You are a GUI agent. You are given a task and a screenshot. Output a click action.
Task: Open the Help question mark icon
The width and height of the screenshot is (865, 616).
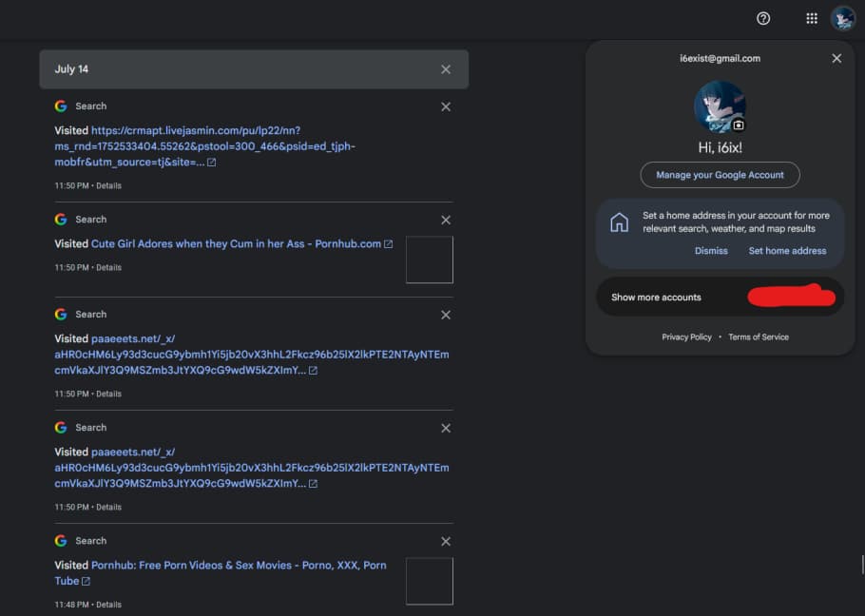pyautogui.click(x=762, y=18)
